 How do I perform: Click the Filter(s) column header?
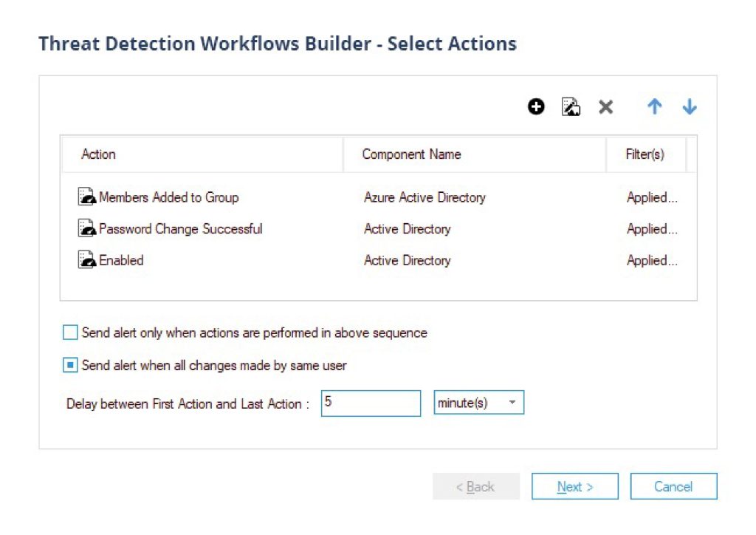click(x=646, y=154)
